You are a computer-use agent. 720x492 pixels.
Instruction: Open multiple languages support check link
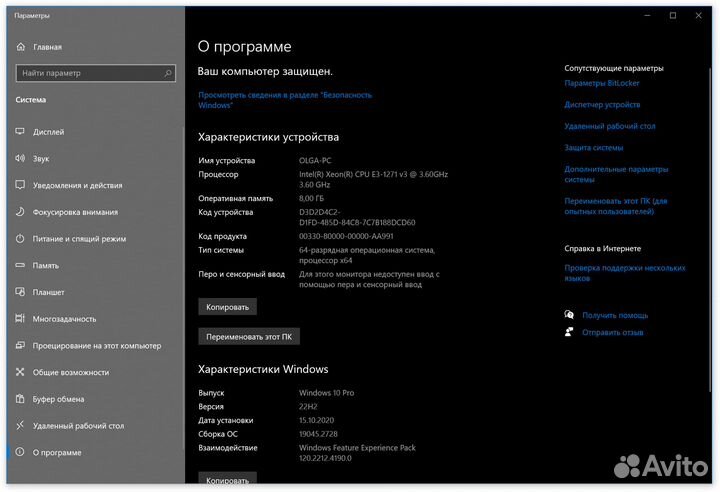(624, 273)
